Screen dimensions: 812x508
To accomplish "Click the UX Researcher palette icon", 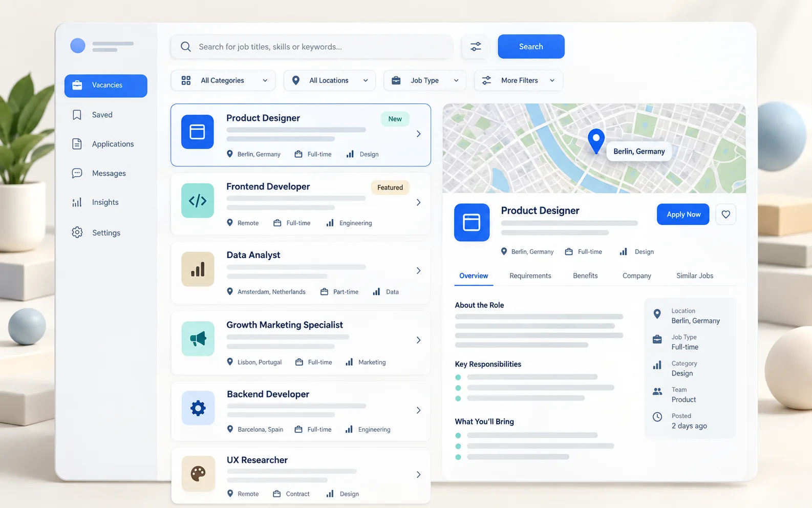I will click(x=198, y=474).
